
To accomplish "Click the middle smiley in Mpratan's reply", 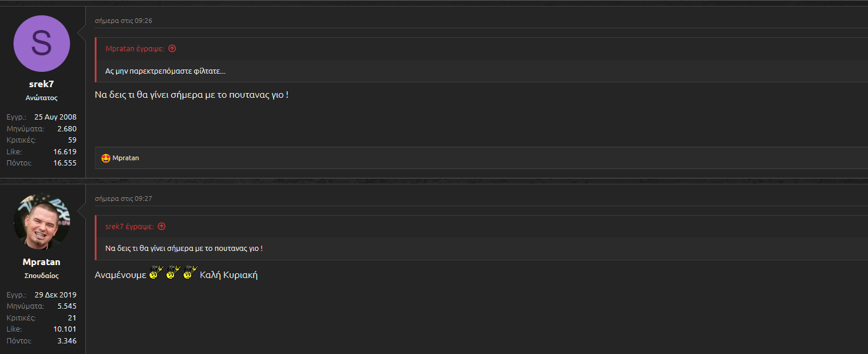I will 172,273.
